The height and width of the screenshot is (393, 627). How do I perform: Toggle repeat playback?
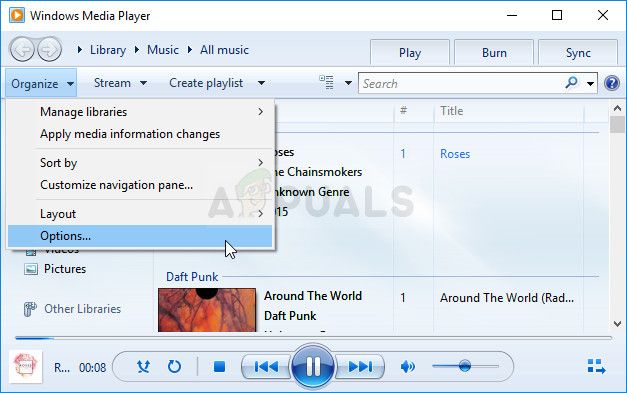(174, 366)
